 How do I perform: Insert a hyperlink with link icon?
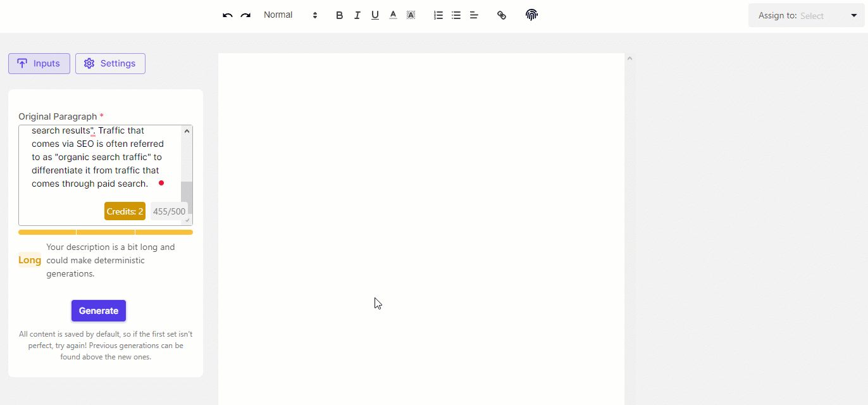click(502, 15)
